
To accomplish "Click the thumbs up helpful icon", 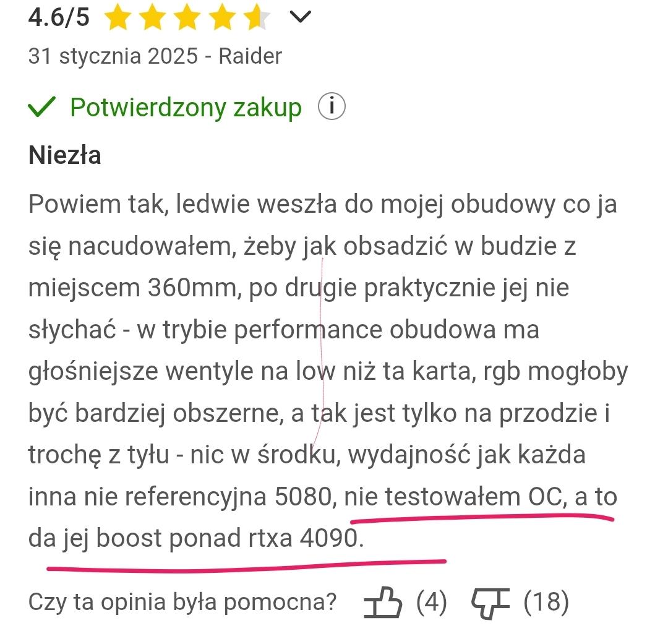I will [x=383, y=602].
